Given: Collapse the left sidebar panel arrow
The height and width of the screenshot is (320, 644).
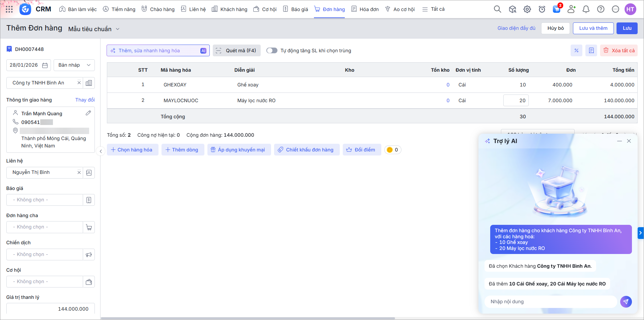Looking at the screenshot, I should coord(101,151).
